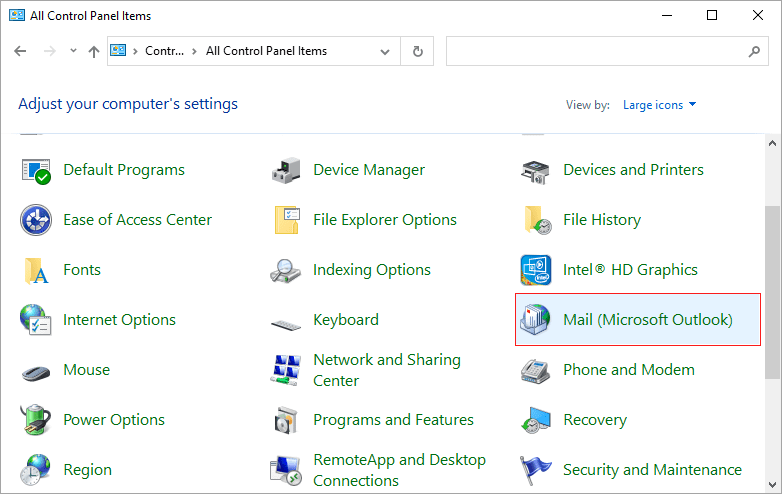Open the Ease of Access Center icon
This screenshot has width=782, height=494.
click(36, 220)
